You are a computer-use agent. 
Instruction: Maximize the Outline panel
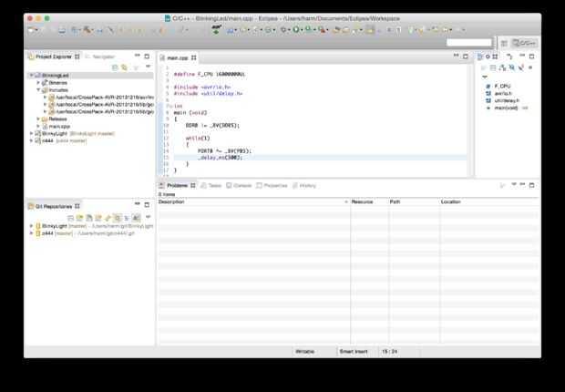[531, 57]
